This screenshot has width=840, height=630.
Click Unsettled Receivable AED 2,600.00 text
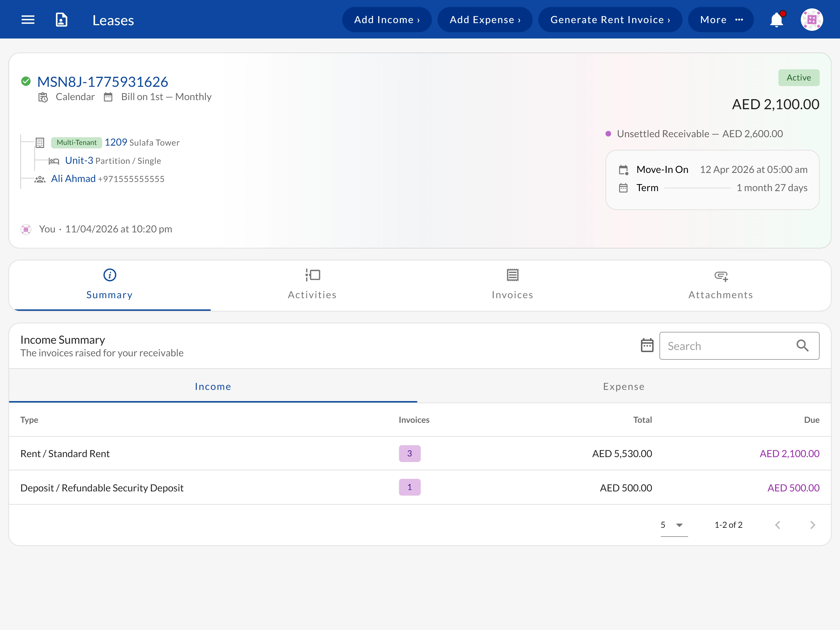[700, 134]
